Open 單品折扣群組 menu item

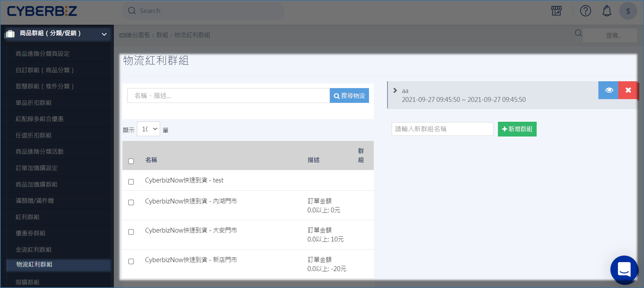(33, 102)
